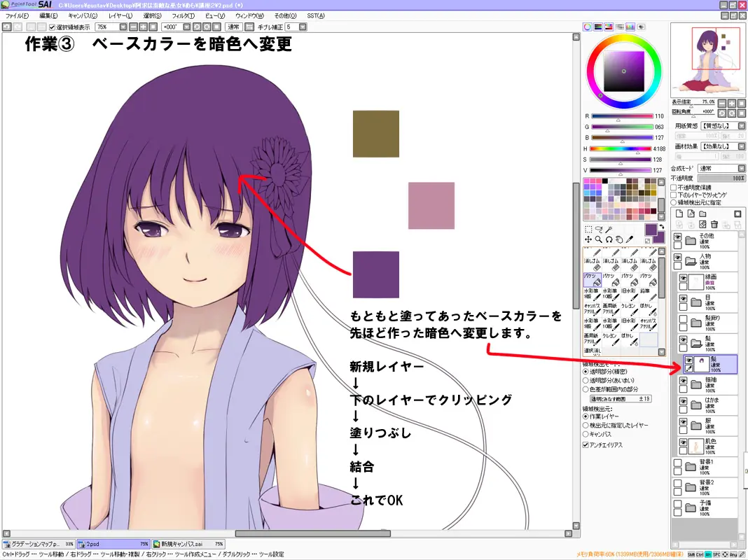Click the 透明とみなす範囲 tolerance field

click(x=621, y=399)
